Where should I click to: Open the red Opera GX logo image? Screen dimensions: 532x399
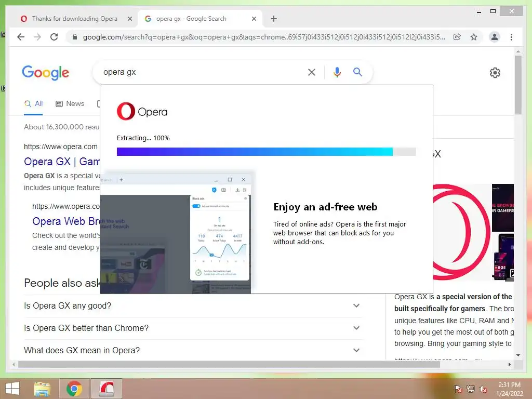(461, 232)
